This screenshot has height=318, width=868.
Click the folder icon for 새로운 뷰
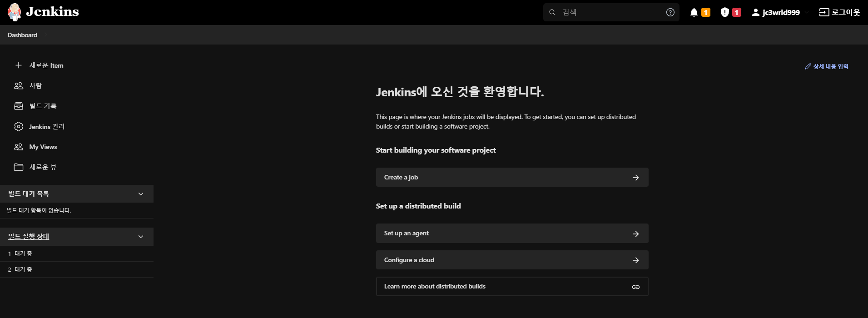coord(19,167)
